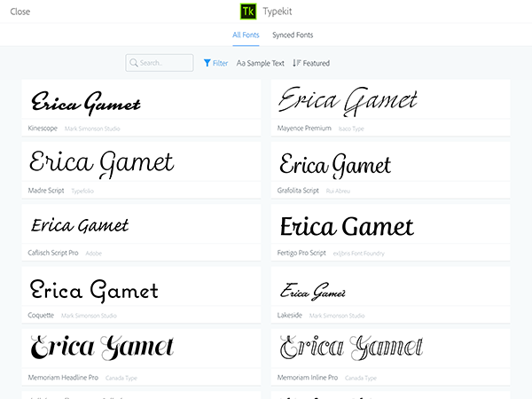Click the magnifier icon in search box

coord(133,63)
